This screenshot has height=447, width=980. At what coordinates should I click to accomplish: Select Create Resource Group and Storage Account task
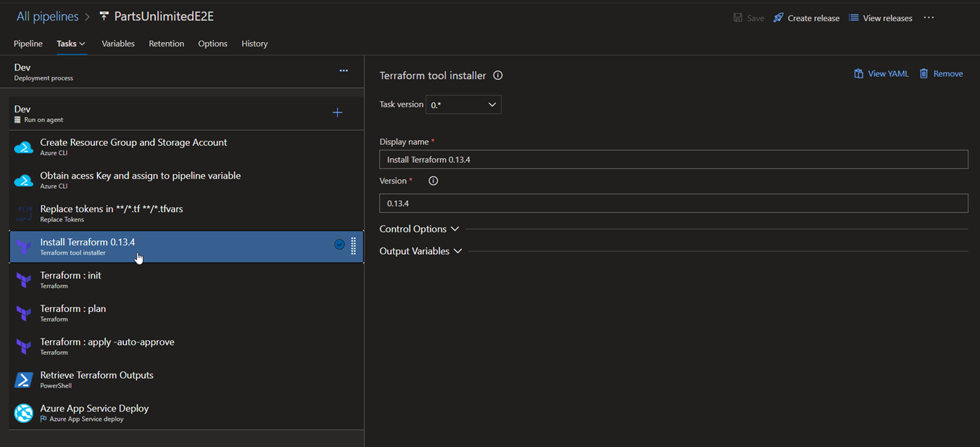186,147
